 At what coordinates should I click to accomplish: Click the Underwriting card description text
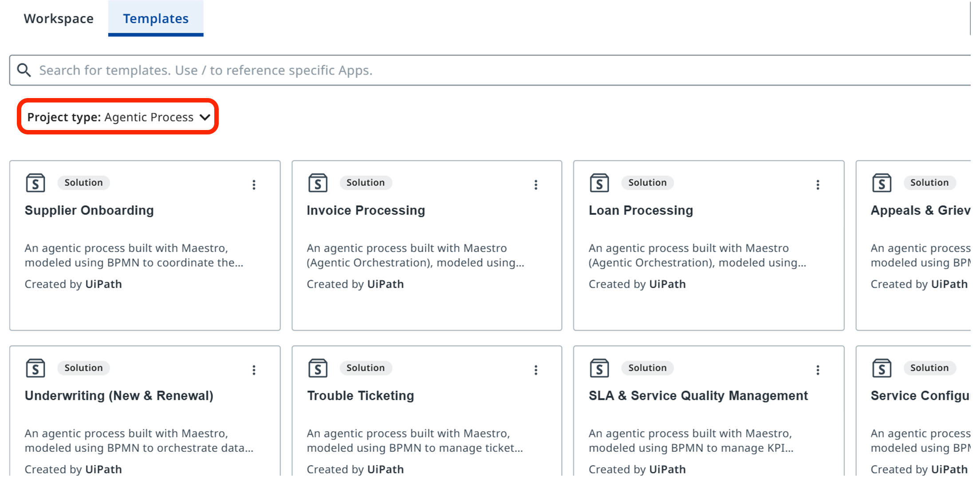click(139, 441)
